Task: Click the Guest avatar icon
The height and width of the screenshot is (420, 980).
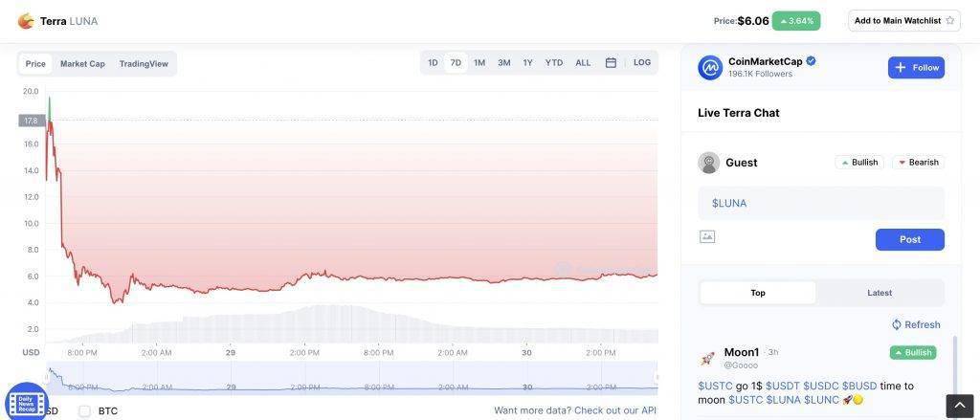Action: tap(709, 163)
